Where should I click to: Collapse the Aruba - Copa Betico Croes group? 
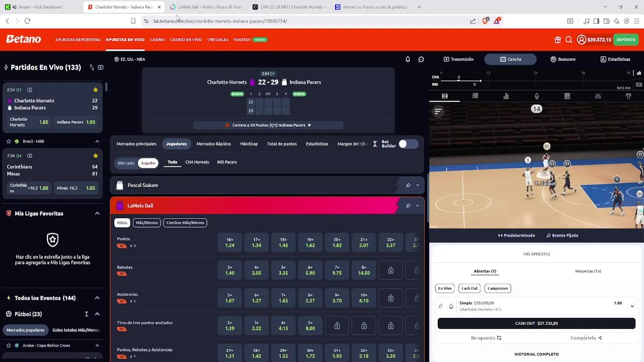click(x=97, y=345)
